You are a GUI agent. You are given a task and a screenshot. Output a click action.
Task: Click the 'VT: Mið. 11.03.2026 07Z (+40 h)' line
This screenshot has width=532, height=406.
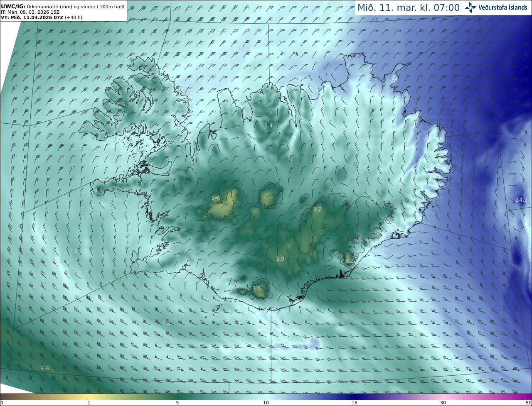tap(42, 17)
